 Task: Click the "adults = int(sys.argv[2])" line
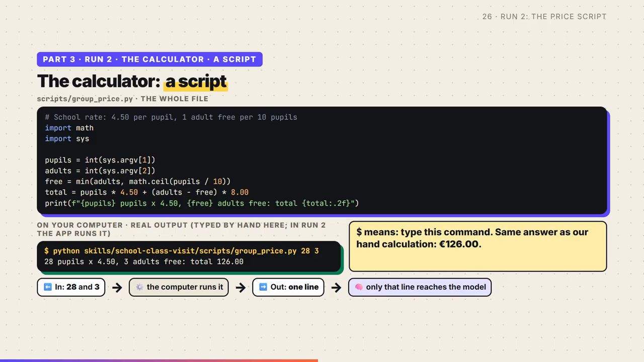point(100,171)
